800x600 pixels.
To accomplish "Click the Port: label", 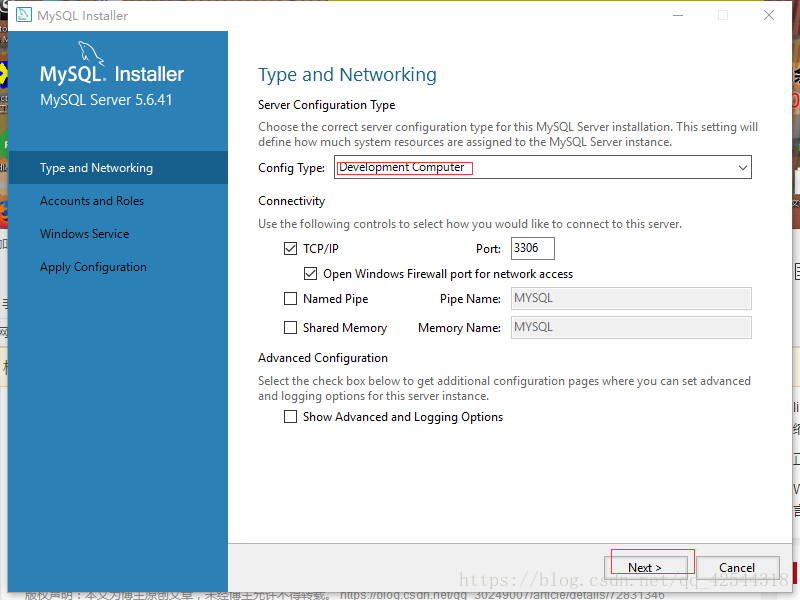I will pos(488,249).
